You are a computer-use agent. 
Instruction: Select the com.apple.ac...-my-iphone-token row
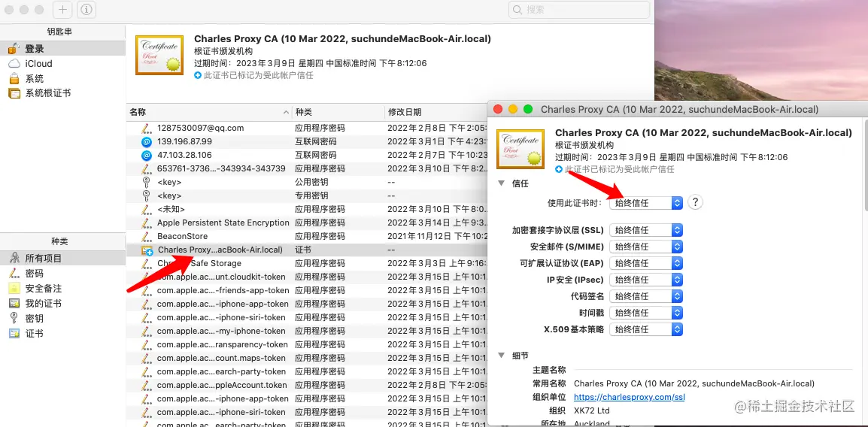pos(307,331)
